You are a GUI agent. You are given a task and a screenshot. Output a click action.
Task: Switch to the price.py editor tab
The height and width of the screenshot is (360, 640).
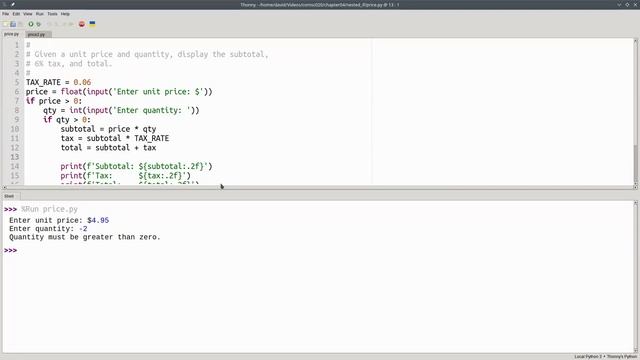tap(12, 34)
